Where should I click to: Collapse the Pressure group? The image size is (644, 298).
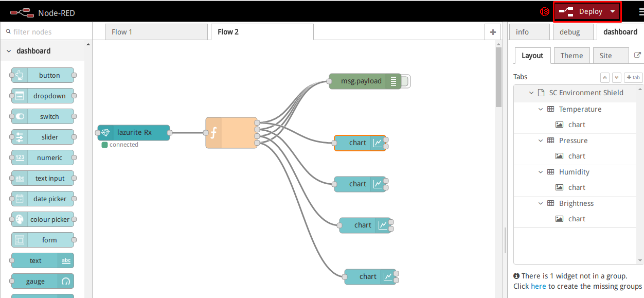click(x=541, y=141)
